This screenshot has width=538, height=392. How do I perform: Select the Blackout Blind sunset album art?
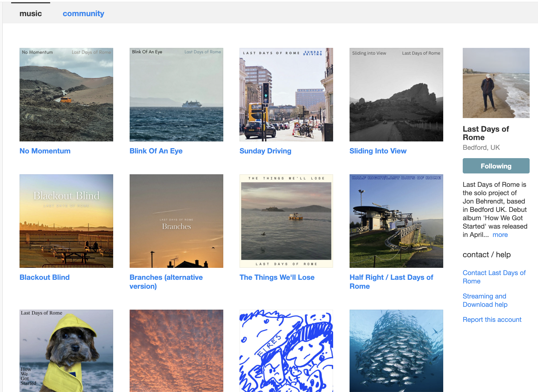point(66,221)
